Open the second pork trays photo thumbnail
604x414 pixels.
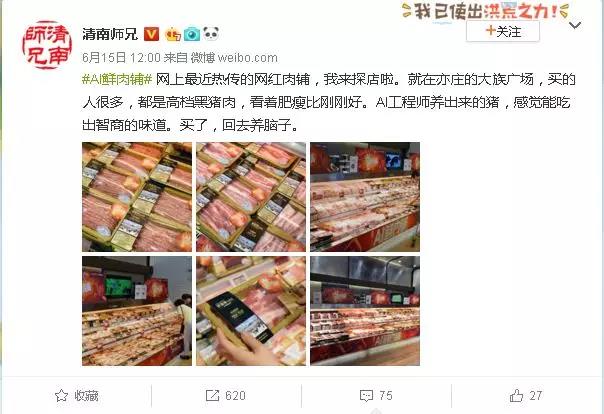click(x=251, y=197)
